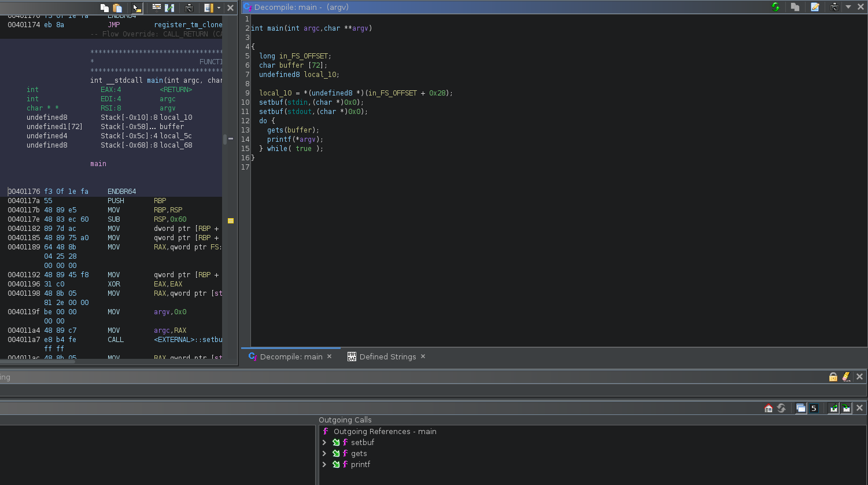Image resolution: width=868 pixels, height=485 pixels.
Task: Click local_10 declaration in decompiler
Action: [299, 75]
